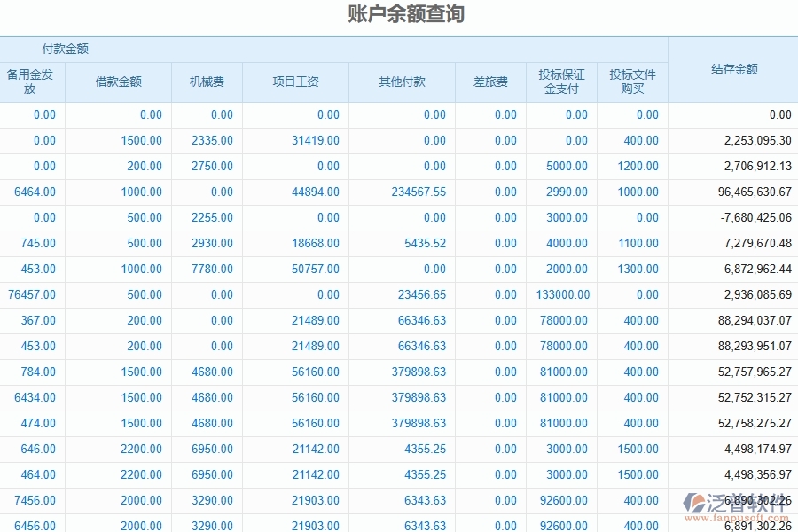The height and width of the screenshot is (532, 798).
Task: Click the 结存金额 column header
Action: pyautogui.click(x=732, y=68)
